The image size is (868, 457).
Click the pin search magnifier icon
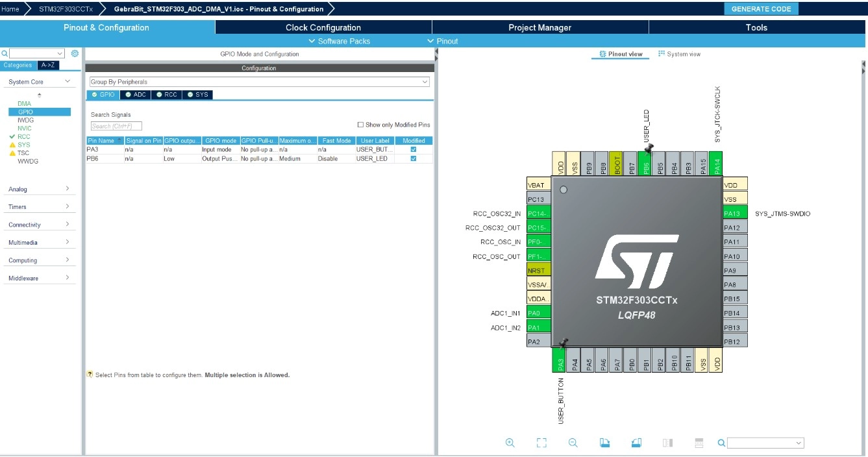coord(721,443)
